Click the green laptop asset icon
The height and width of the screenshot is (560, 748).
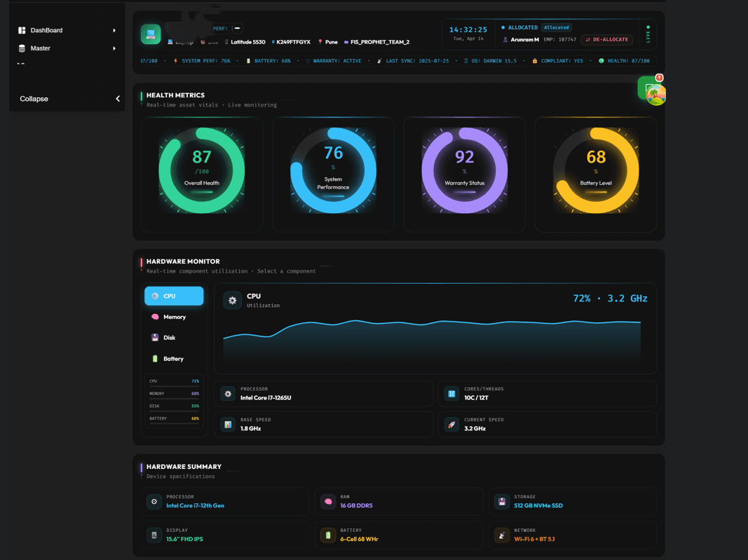151,34
